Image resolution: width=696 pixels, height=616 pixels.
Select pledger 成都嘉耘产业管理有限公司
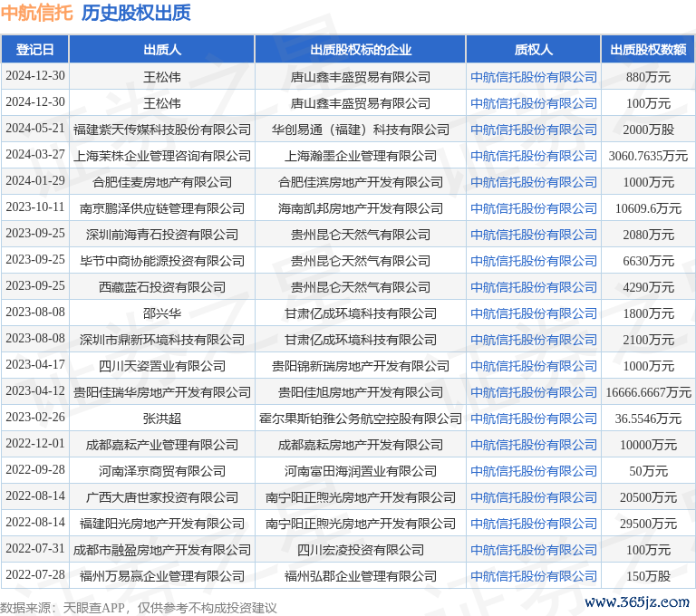[x=162, y=445]
